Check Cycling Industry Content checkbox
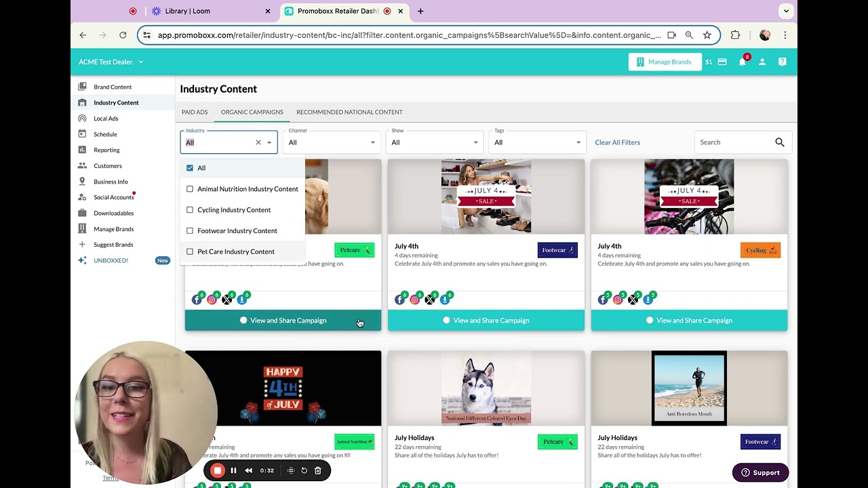Image resolution: width=868 pixels, height=488 pixels. [190, 210]
